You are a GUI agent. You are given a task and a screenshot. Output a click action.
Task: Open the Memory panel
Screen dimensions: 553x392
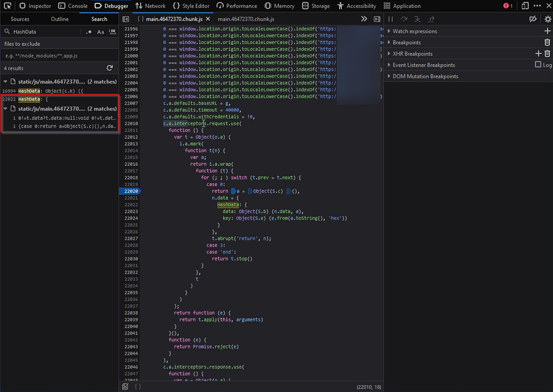click(279, 6)
